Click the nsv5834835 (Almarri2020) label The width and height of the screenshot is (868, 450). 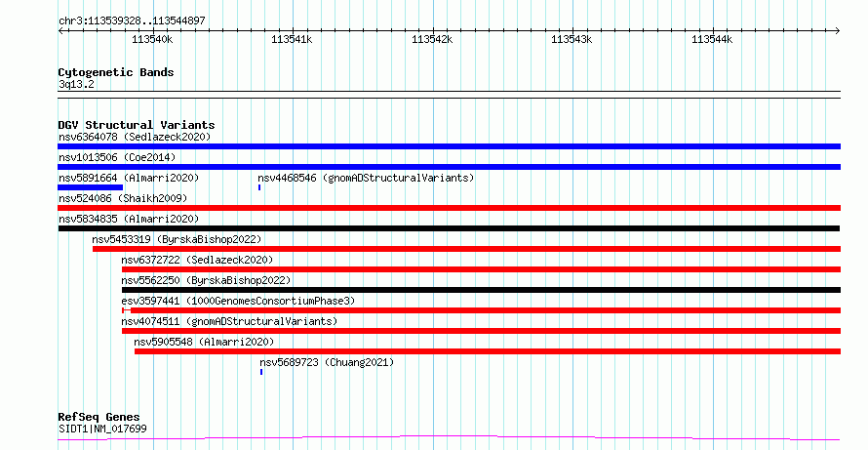tap(129, 219)
